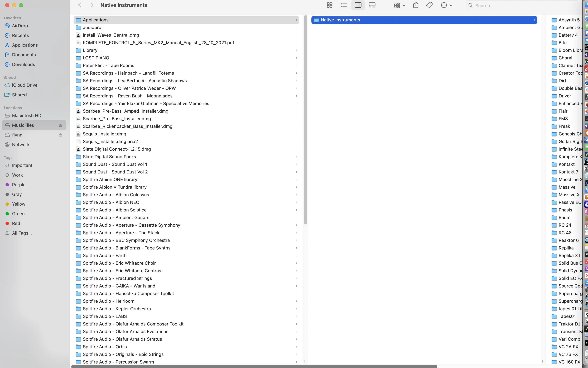Eject the MusicFiles drive

[x=60, y=125]
